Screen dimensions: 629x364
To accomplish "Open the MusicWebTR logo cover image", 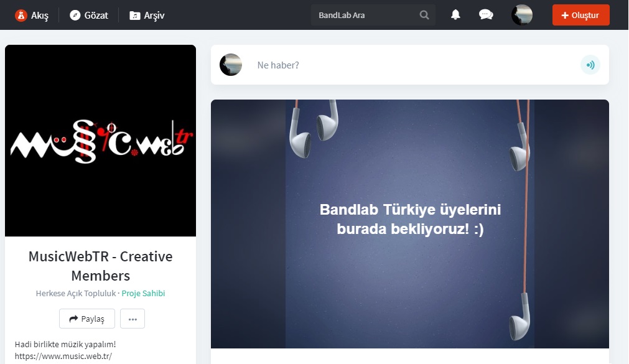I will pyautogui.click(x=100, y=141).
